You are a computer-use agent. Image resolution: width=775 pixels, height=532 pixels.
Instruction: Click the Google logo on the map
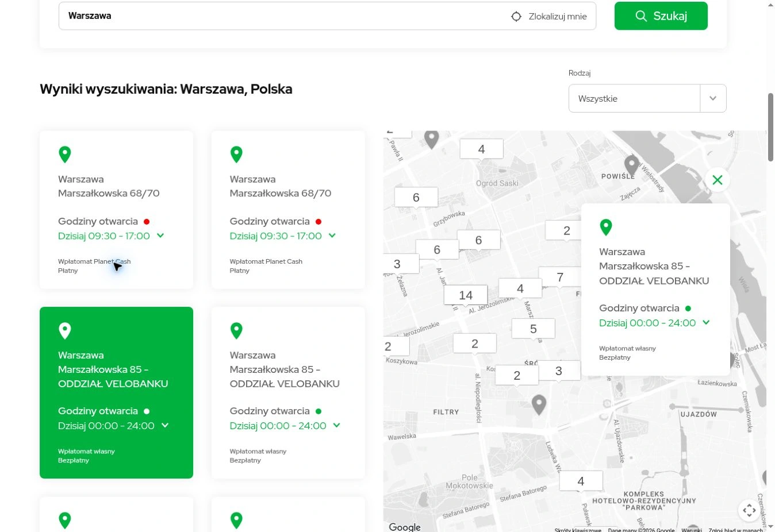coord(405,527)
